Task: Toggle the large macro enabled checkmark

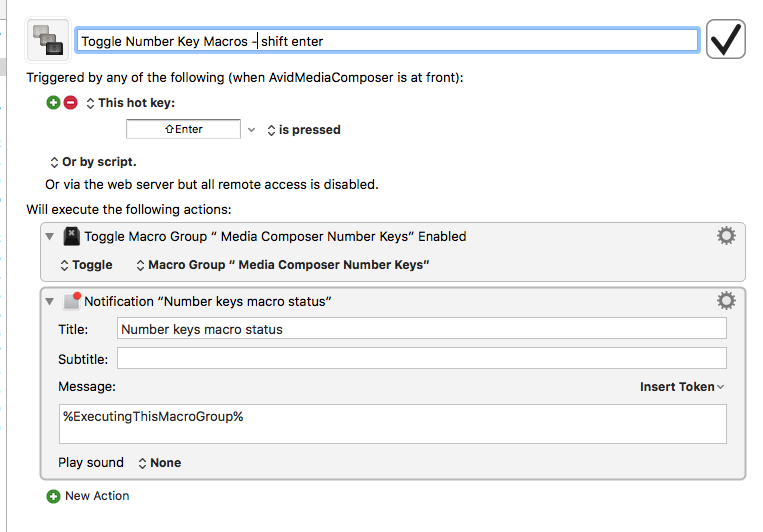Action: pyautogui.click(x=726, y=40)
